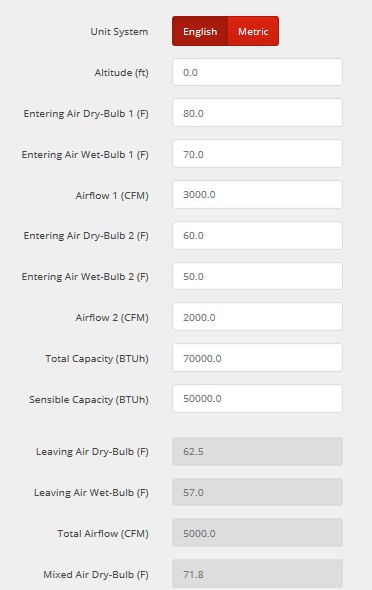Click the Unit System label
Screen dimensions: 372x590
click(x=119, y=32)
